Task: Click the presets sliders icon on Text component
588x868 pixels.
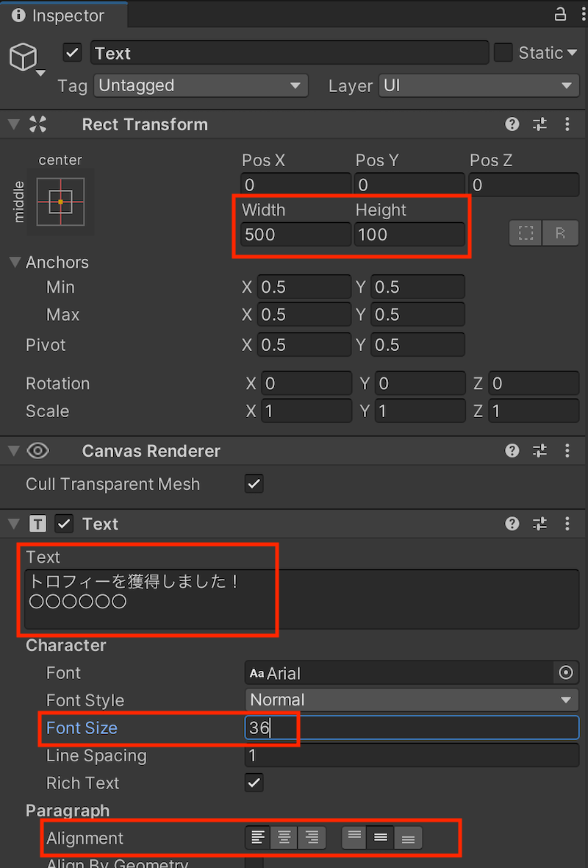Action: 539,524
